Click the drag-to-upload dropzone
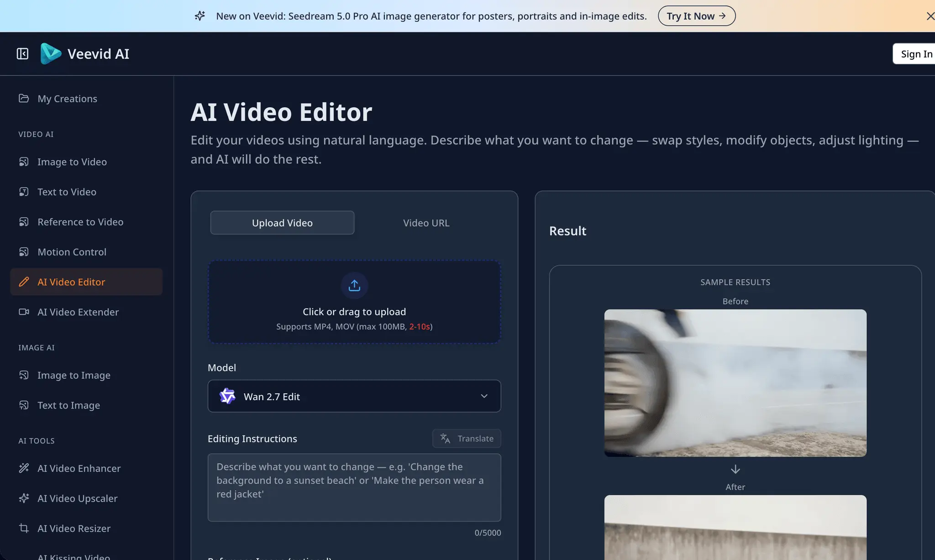 coord(354,302)
